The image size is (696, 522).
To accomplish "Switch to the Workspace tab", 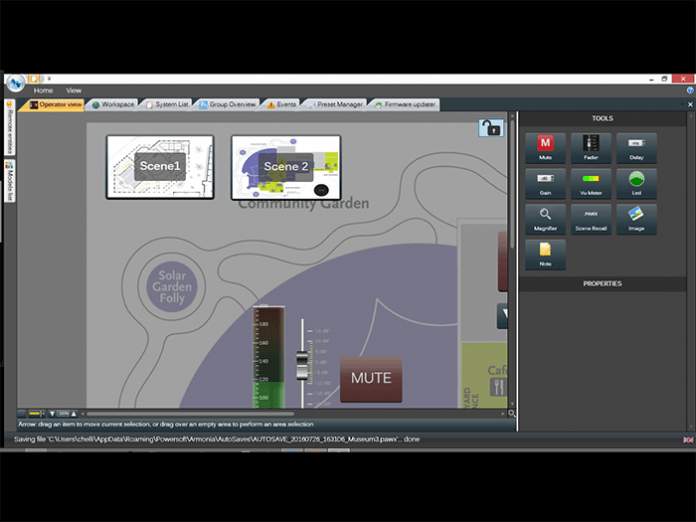I will pyautogui.click(x=113, y=105).
